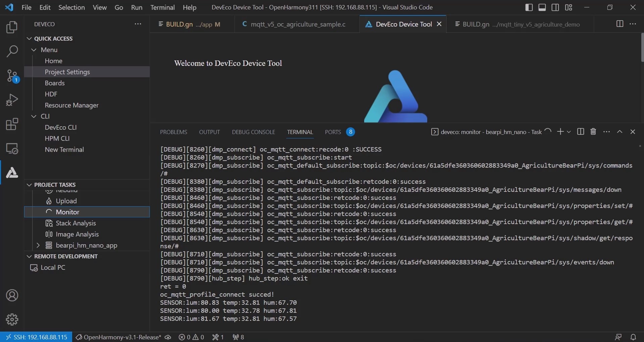Select the DevEco Device Tool activity icon
This screenshot has height=342, width=644.
point(12,173)
